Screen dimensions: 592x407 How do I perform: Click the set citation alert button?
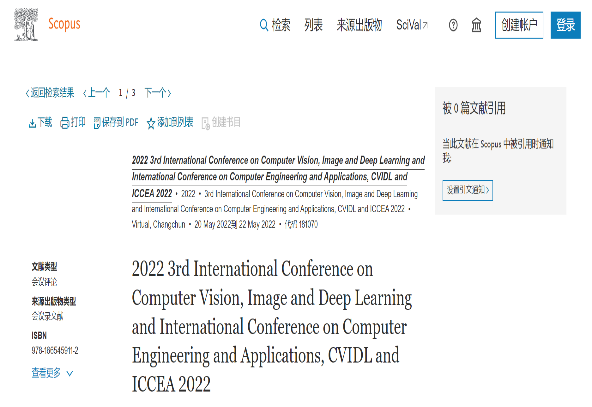[x=467, y=190]
